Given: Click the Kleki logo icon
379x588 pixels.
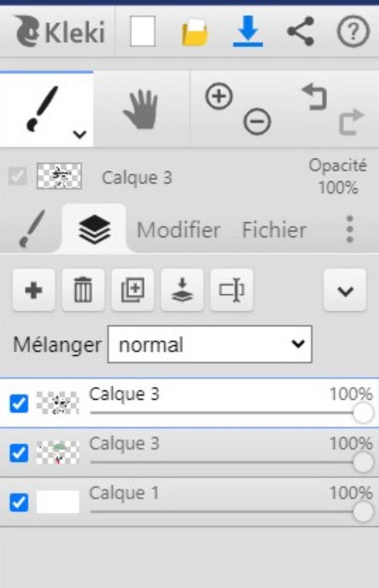Looking at the screenshot, I should (28, 31).
